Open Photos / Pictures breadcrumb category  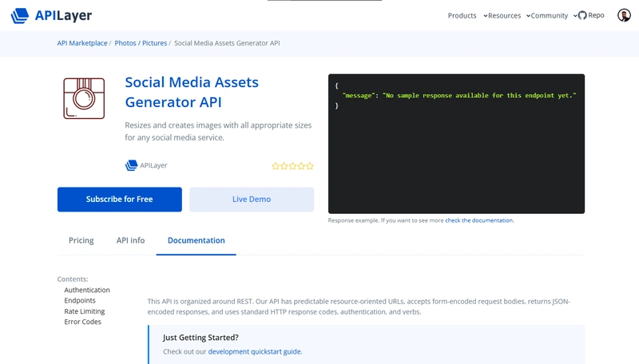click(x=141, y=43)
